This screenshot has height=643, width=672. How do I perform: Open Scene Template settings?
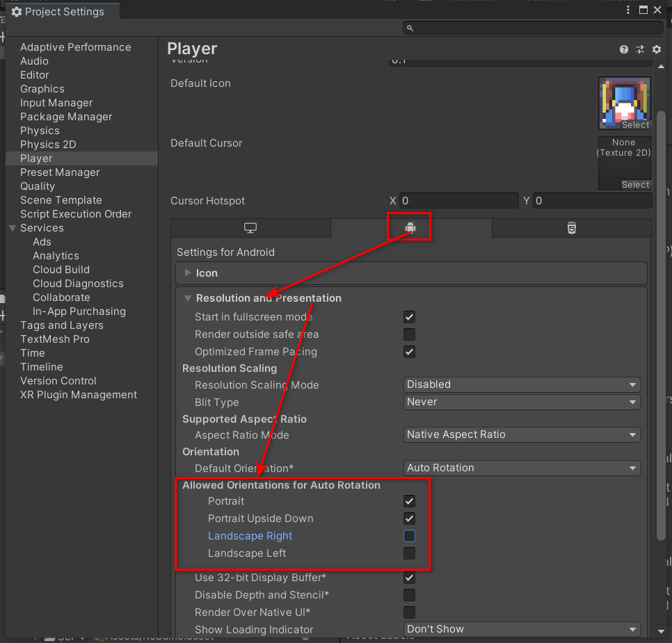click(61, 200)
